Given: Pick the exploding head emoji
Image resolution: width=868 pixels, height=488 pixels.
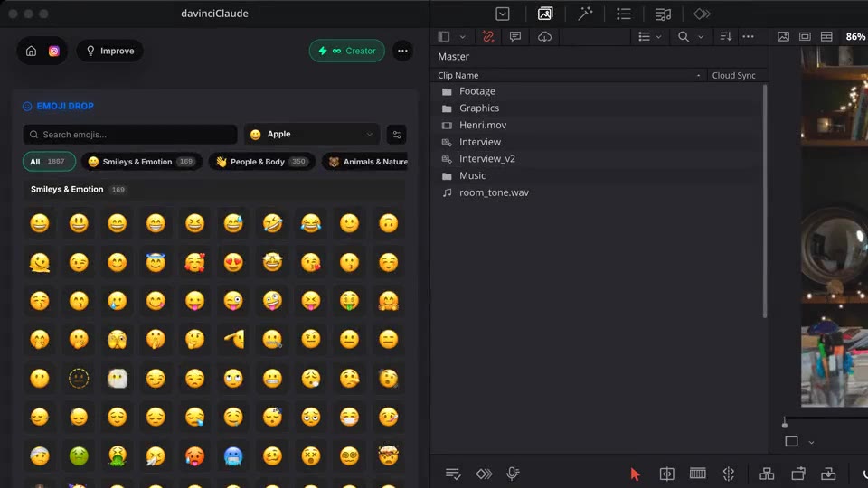Looking at the screenshot, I should (389, 455).
